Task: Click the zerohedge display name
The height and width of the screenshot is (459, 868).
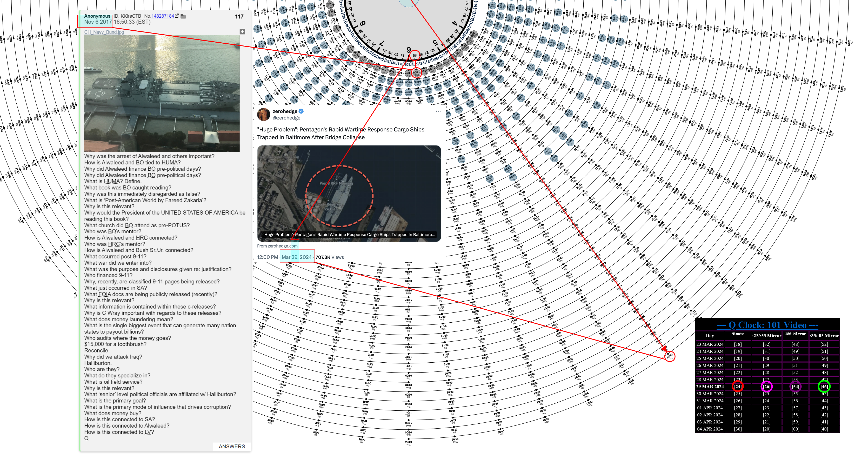Action: tap(285, 111)
